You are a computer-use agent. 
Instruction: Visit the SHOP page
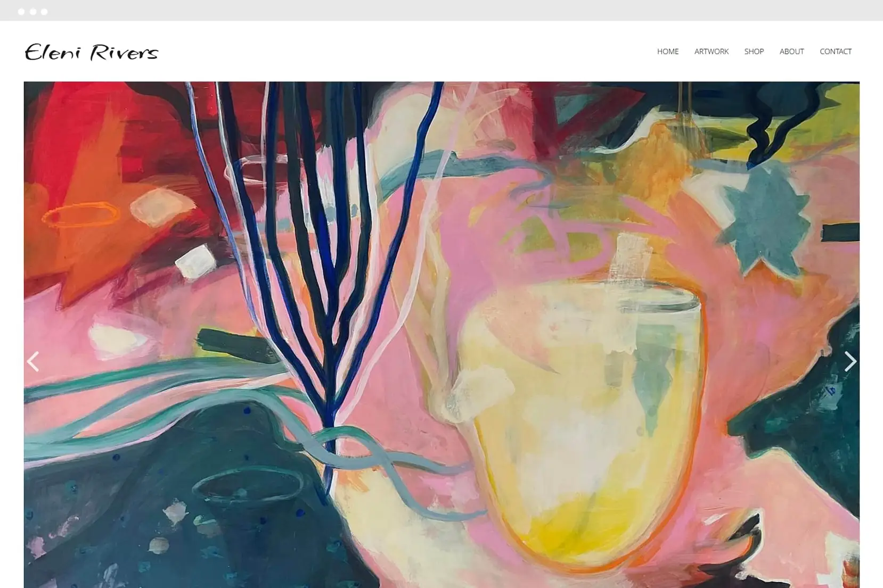tap(754, 52)
